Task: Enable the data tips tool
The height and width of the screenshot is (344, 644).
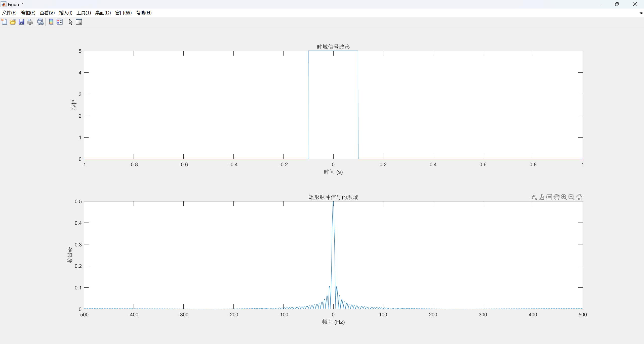Action: pos(549,197)
